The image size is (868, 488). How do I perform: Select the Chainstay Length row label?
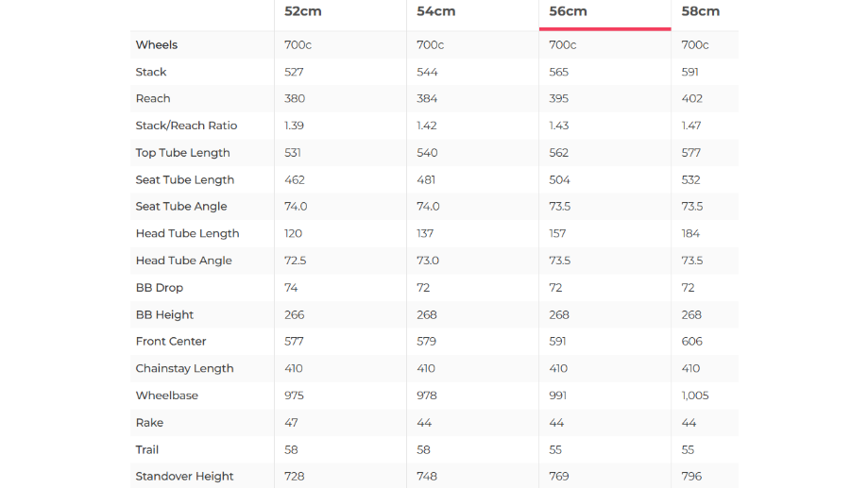coord(184,369)
